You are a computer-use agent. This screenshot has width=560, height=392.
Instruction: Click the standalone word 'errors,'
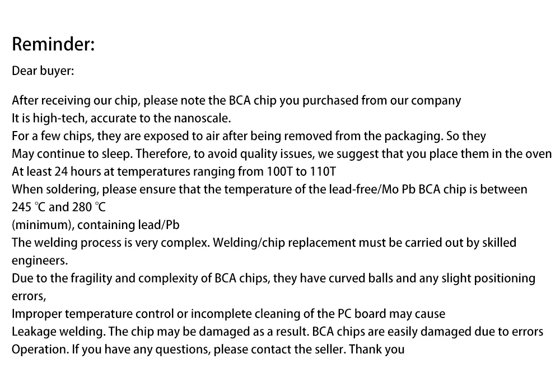29,296
